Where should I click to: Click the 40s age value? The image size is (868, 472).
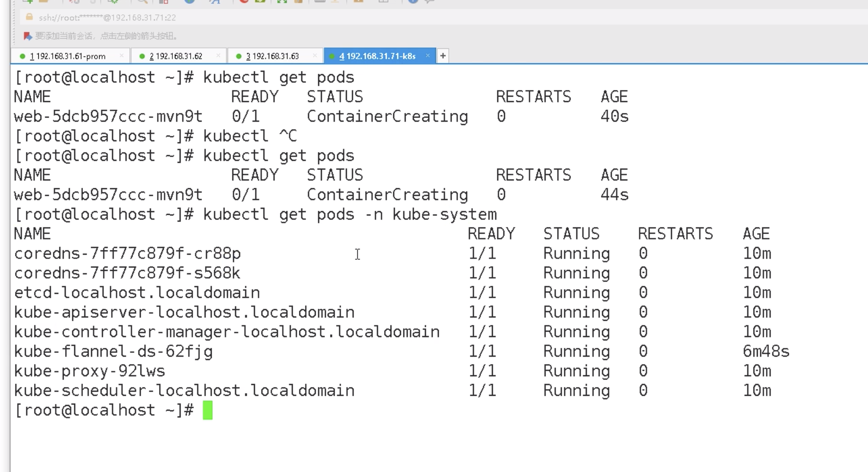615,116
